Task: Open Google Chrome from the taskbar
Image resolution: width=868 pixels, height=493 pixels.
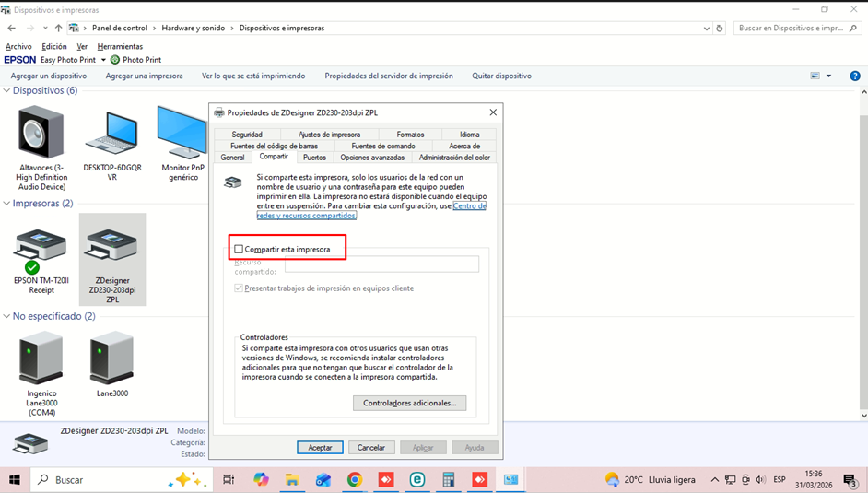Action: pyautogui.click(x=355, y=480)
